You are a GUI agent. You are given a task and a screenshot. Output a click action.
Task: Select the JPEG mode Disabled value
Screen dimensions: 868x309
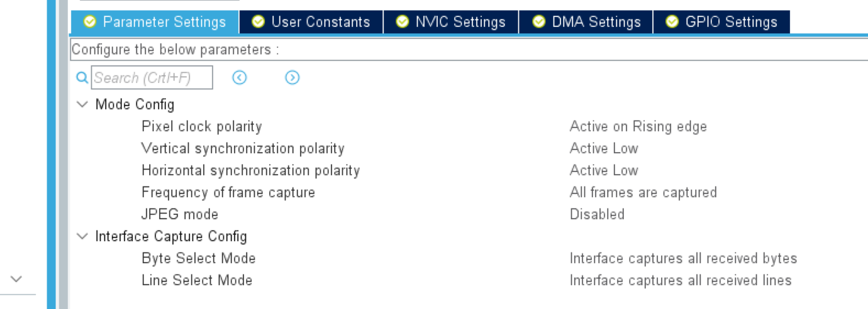(x=597, y=214)
